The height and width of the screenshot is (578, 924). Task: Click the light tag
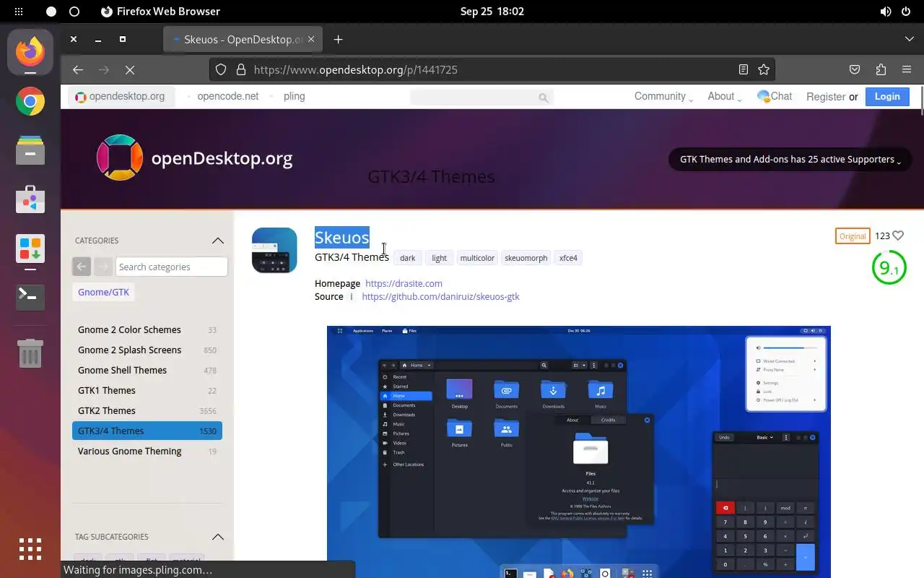pos(439,258)
